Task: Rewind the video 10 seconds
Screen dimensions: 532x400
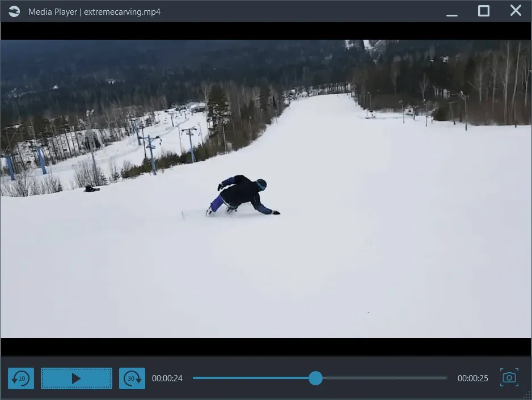Action: pyautogui.click(x=21, y=378)
